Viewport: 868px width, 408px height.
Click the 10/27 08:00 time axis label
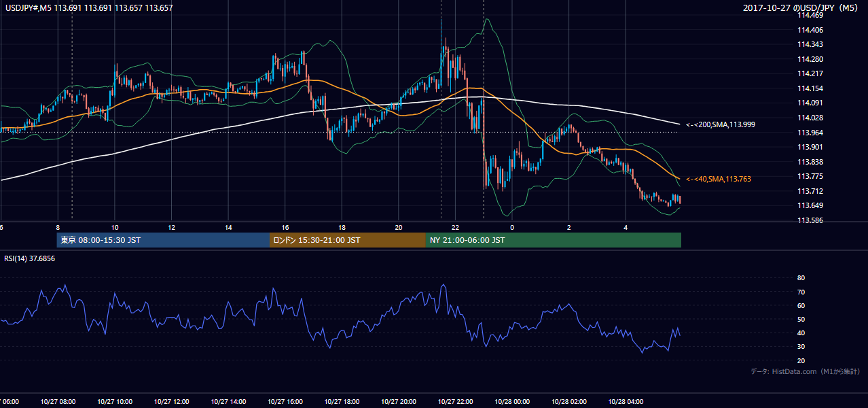coord(58,401)
